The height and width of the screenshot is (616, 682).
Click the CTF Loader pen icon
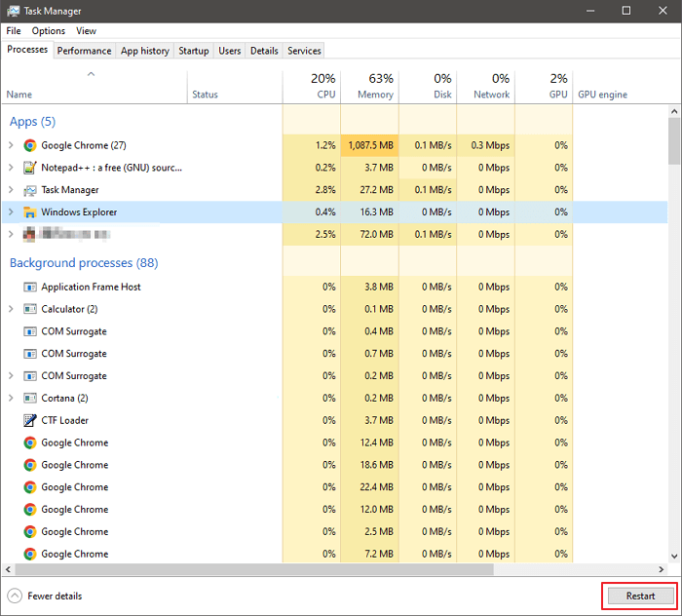click(30, 420)
